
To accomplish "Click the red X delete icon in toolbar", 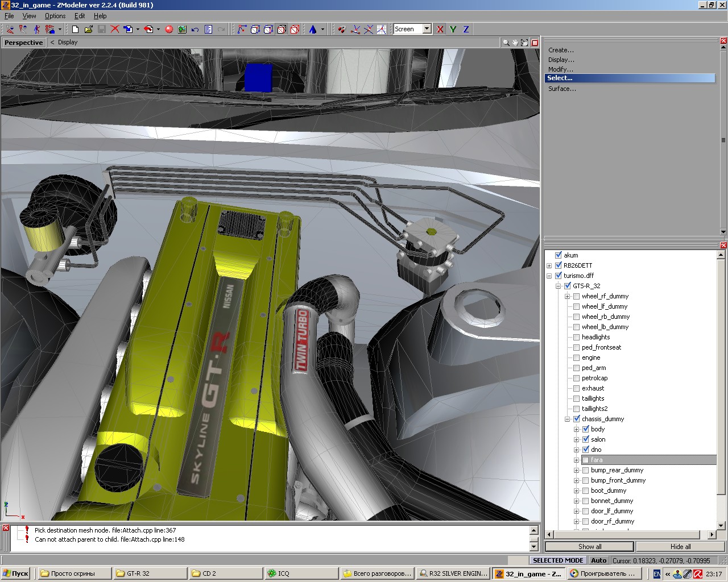I will (x=115, y=29).
